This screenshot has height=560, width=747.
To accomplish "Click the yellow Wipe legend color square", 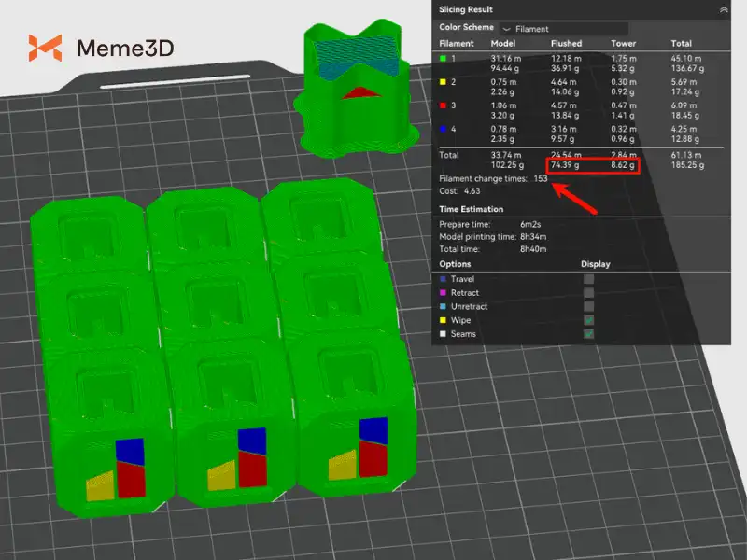I will [x=443, y=320].
